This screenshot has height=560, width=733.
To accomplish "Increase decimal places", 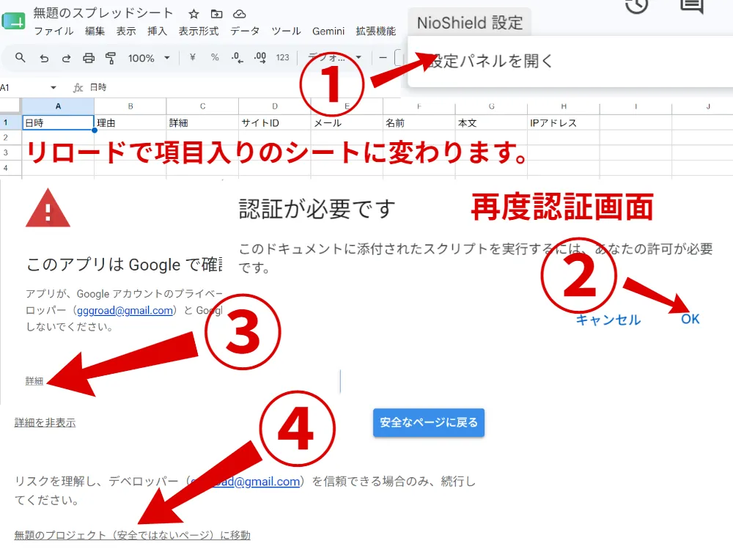I will pos(260,58).
